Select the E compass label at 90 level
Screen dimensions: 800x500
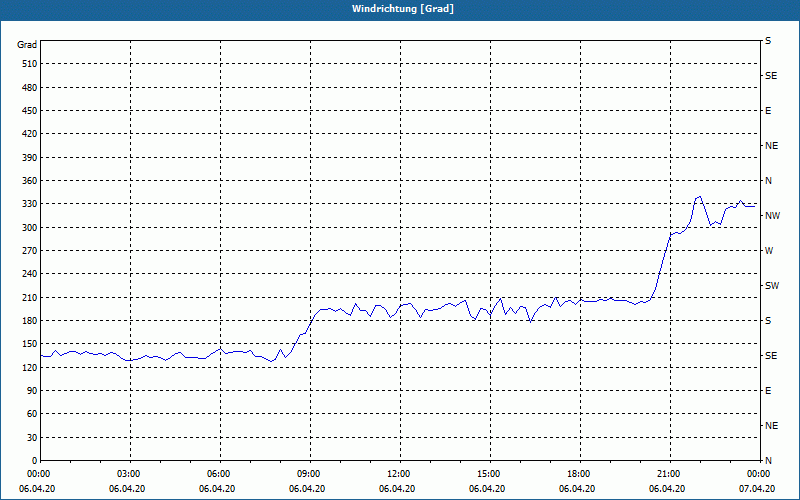(768, 391)
